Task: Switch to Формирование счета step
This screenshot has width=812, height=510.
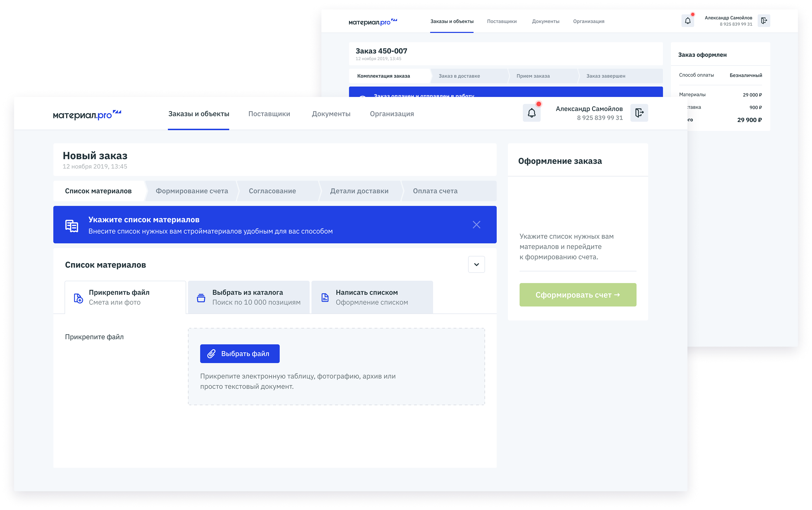Action: coord(192,191)
